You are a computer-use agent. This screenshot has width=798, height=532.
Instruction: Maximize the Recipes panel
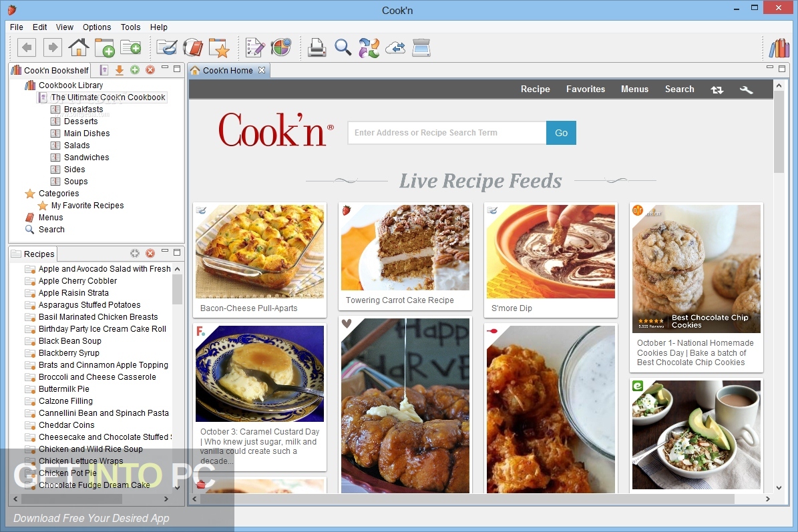(177, 253)
